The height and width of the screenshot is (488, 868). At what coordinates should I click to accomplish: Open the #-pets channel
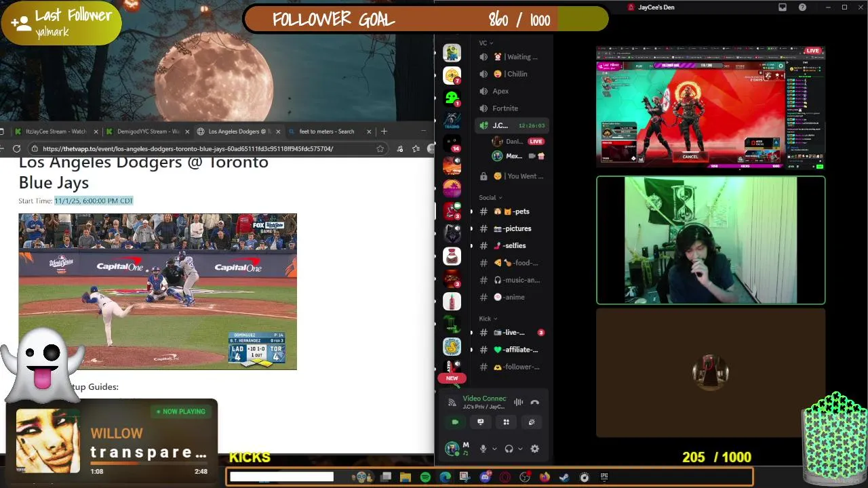coord(512,211)
